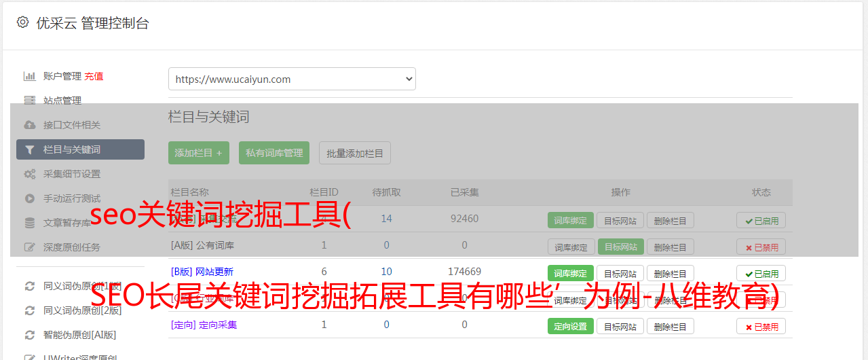Click the 栏目ID column header

[x=324, y=192]
